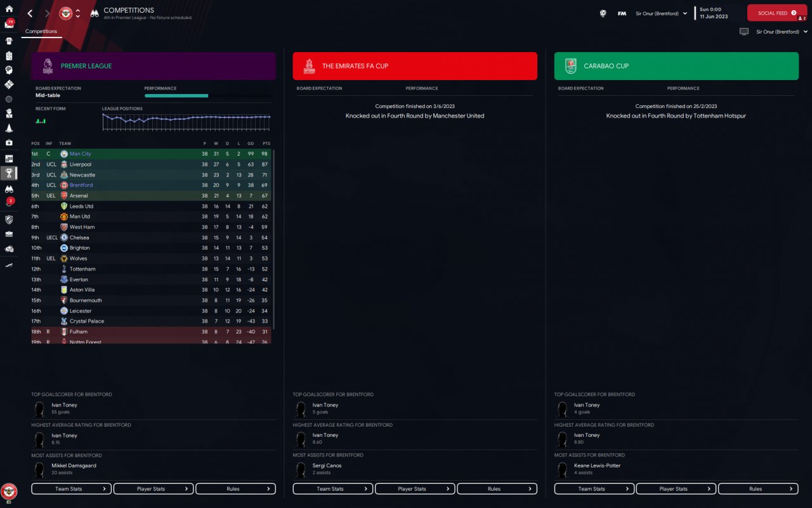
Task: Open the Squad shirt icon in sidebar
Action: click(9, 41)
